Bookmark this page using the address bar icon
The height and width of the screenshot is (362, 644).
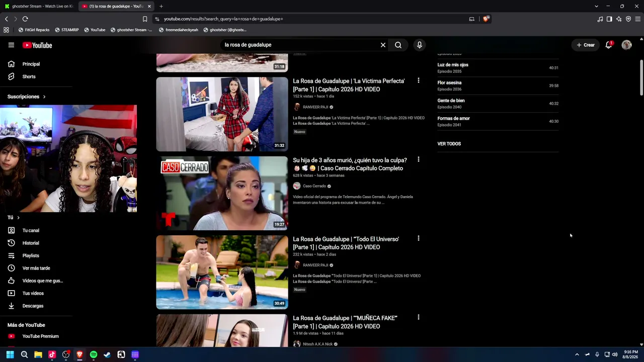point(145,19)
